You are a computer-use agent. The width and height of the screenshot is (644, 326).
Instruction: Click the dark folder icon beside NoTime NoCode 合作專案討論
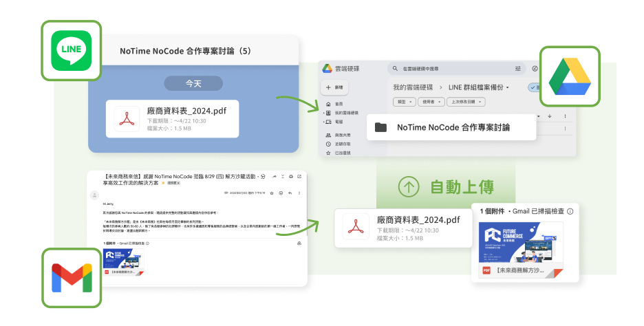380,127
